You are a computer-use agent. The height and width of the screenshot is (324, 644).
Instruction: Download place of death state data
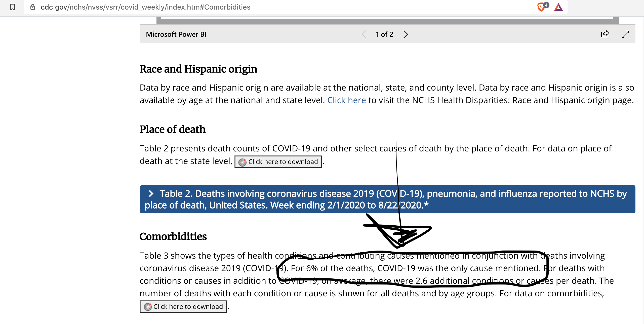pos(278,162)
